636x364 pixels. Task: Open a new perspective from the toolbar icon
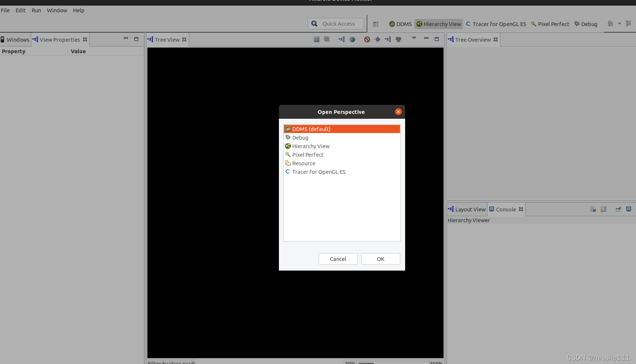[x=376, y=24]
